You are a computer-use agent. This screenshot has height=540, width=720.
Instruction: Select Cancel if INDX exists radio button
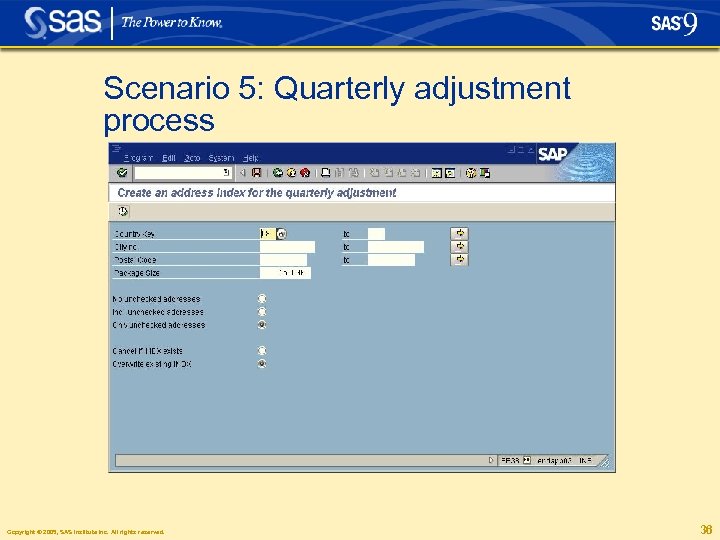[262, 351]
